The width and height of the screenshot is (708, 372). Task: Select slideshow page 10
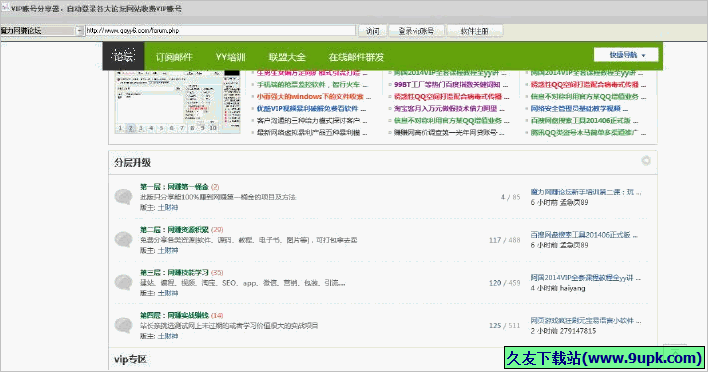pos(213,128)
